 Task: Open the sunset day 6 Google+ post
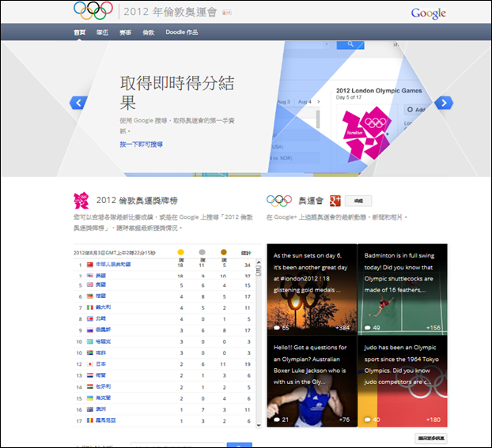tap(312, 289)
